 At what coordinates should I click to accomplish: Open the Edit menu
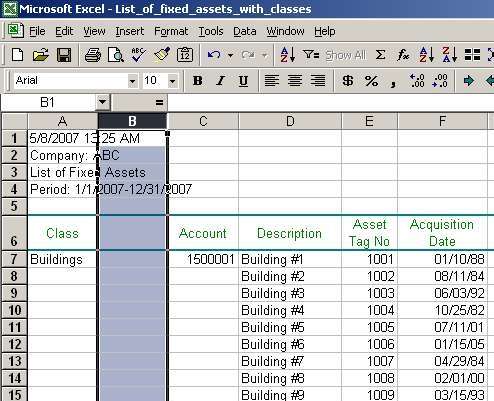click(x=64, y=31)
